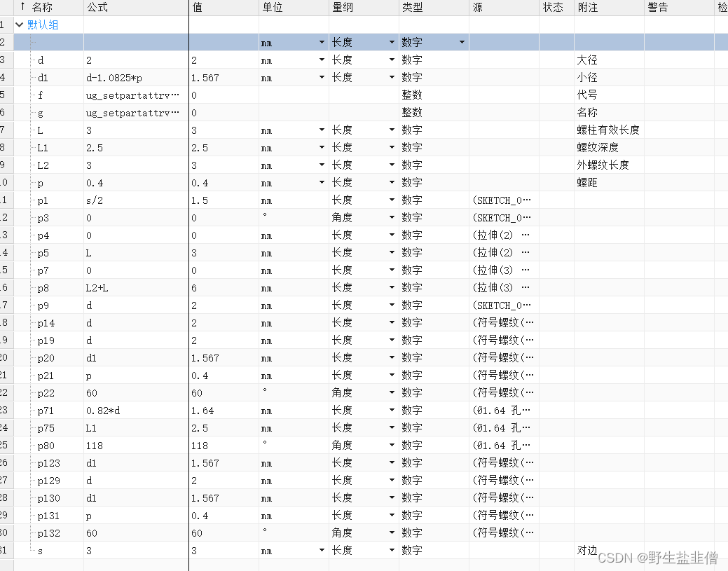Open the unit dropdown for expression d1
This screenshot has height=571, width=728.
(x=322, y=77)
